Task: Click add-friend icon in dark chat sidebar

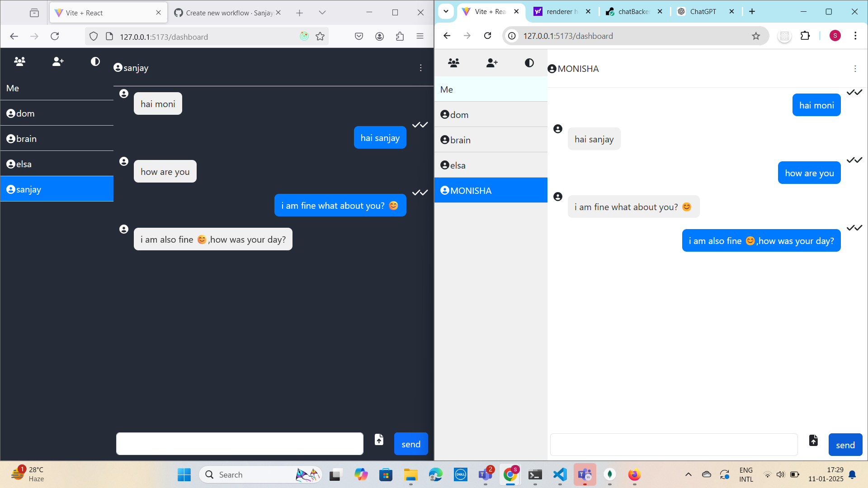Action: coord(58,61)
